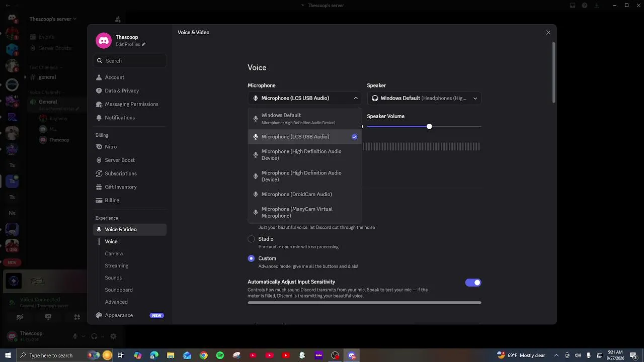Select the Custom input profile radio
Screen dimensions: 644x362
(251, 258)
